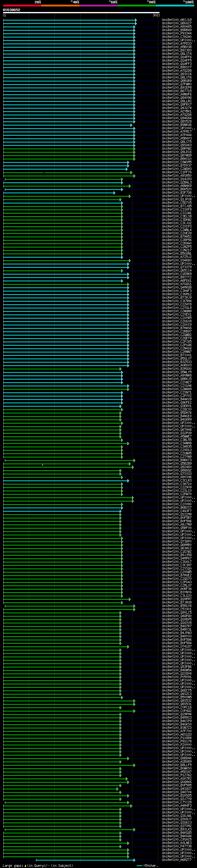Select the UniRef100_B7DV37 label
Screen dimensions: 197x868
[x=177, y=165]
